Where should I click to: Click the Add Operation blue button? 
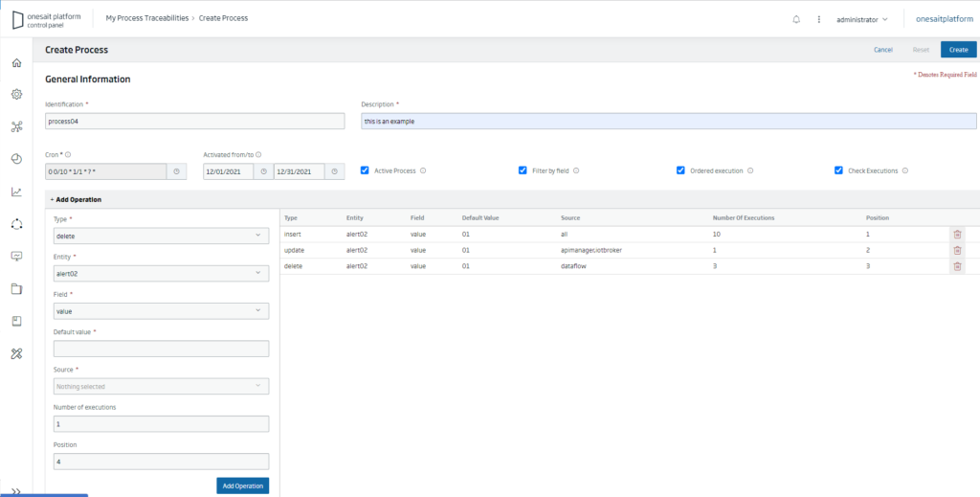[x=242, y=486]
